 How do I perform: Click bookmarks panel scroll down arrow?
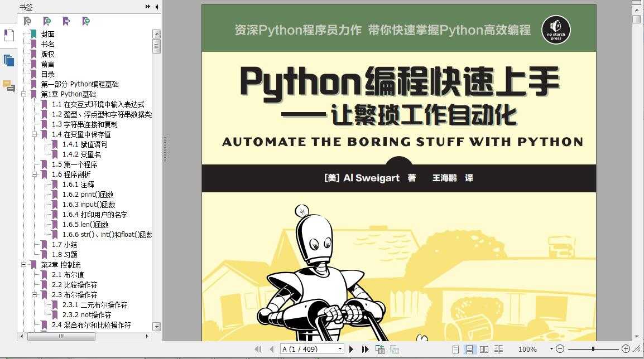coord(156,327)
